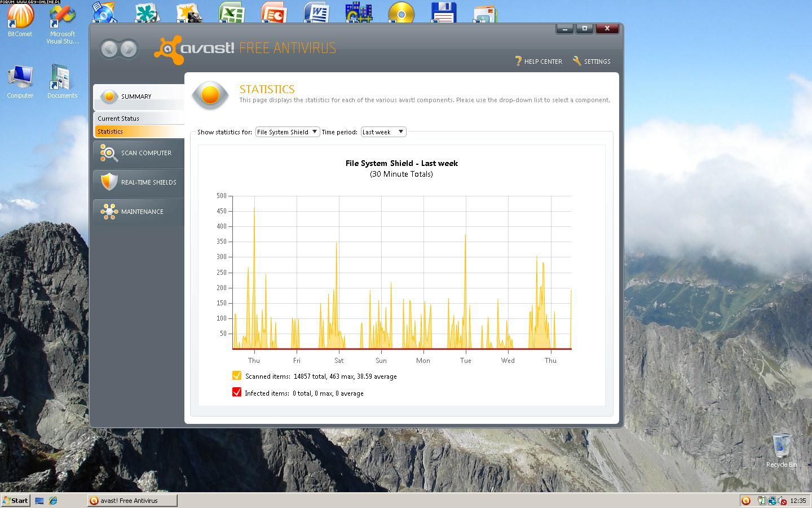Click the power plug tray icon
This screenshot has height=508, width=812.
(x=762, y=501)
